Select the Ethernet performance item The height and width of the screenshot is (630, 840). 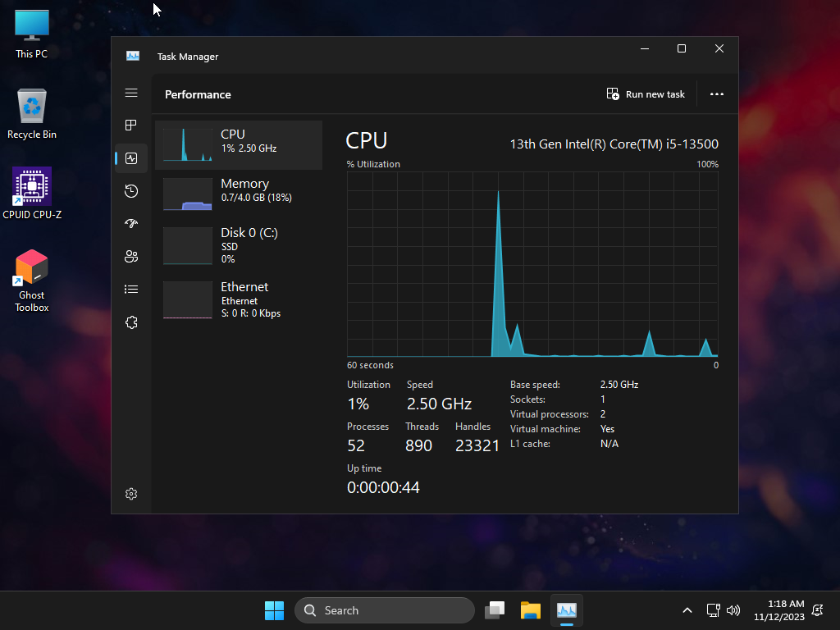coord(239,299)
